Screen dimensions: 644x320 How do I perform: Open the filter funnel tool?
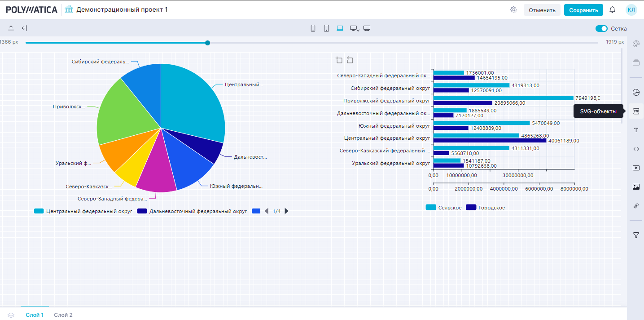[636, 235]
